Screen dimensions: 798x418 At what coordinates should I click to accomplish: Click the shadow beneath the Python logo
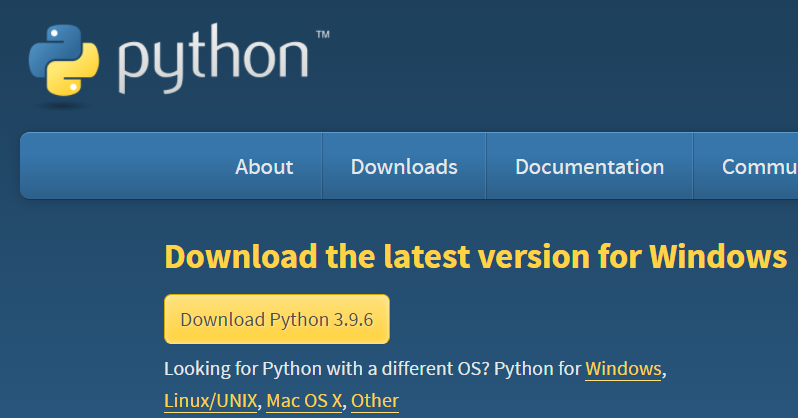click(x=62, y=106)
